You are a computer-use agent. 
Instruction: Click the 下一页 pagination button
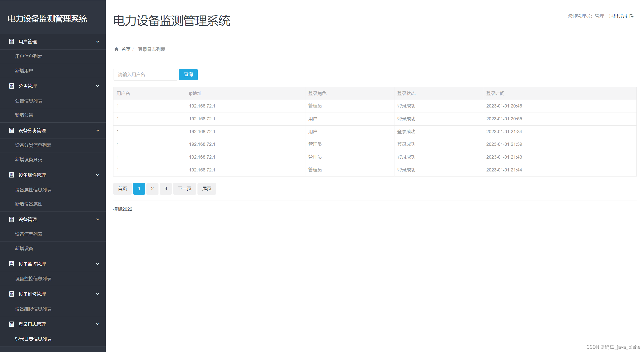pyautogui.click(x=184, y=189)
